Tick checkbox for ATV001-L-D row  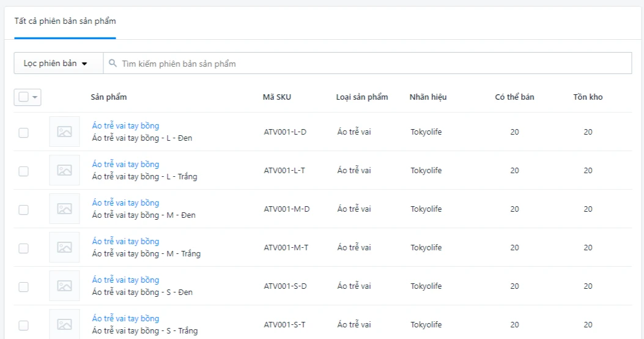[23, 132]
